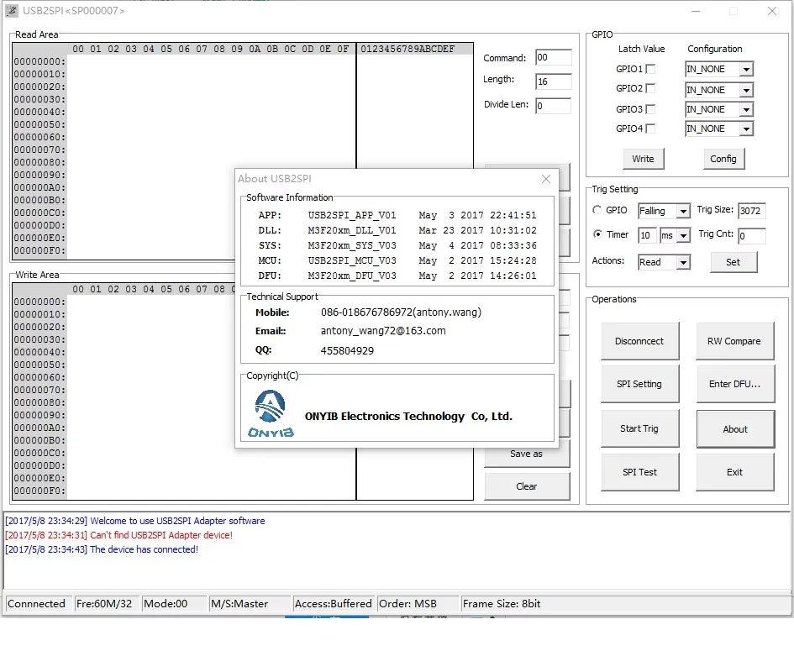Open the Actions Read dropdown
The height and width of the screenshot is (672, 794).
pos(683,262)
